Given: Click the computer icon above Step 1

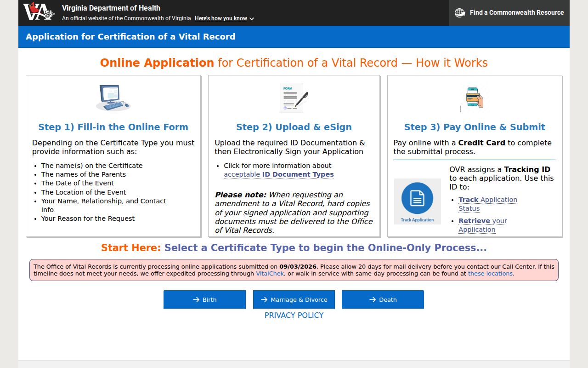Looking at the screenshot, I should [113, 98].
